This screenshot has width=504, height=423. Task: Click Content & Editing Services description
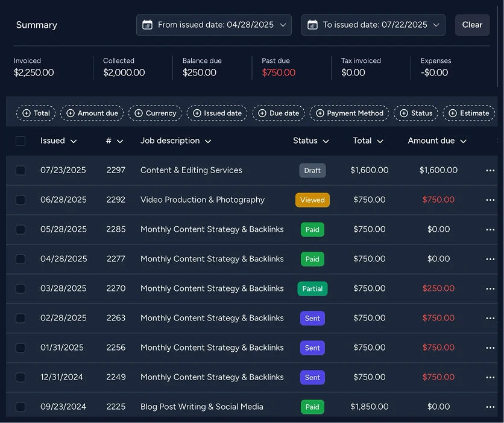pos(191,170)
